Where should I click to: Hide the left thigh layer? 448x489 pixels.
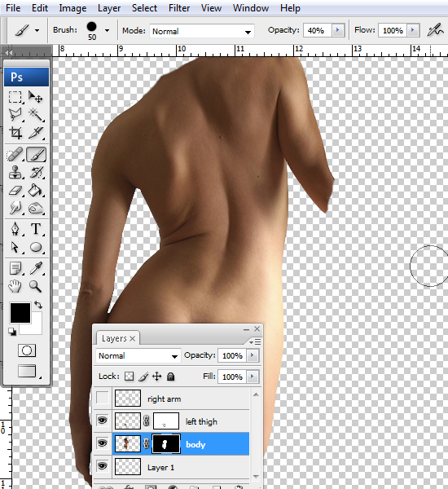[x=103, y=421]
